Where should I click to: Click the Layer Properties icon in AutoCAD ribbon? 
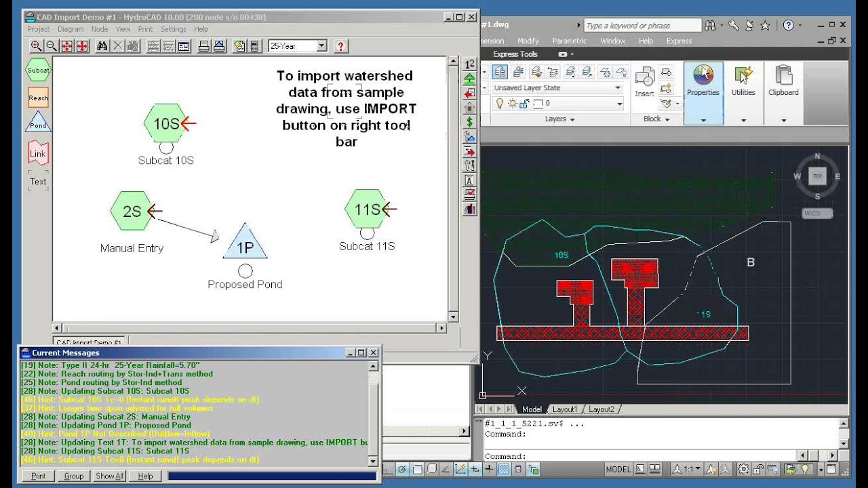[500, 72]
